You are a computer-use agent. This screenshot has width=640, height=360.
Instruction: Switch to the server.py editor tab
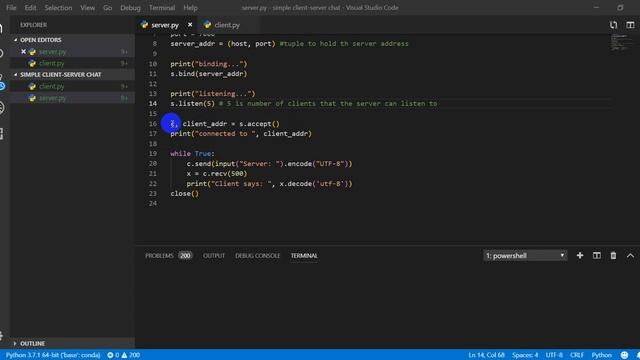[x=165, y=25]
